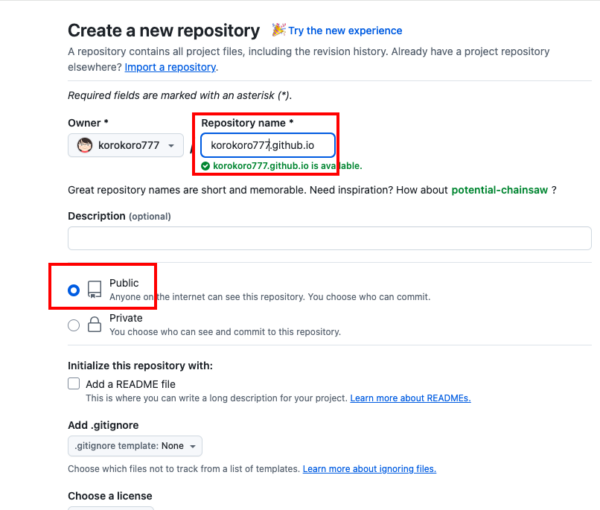Viewport: 600px width, 510px height.
Task: Open the Owner korokoro777 dropdown
Action: 126,145
